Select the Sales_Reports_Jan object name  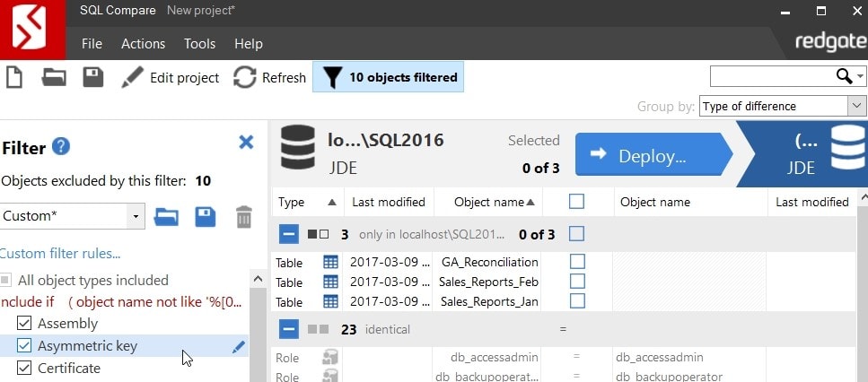[x=489, y=302]
